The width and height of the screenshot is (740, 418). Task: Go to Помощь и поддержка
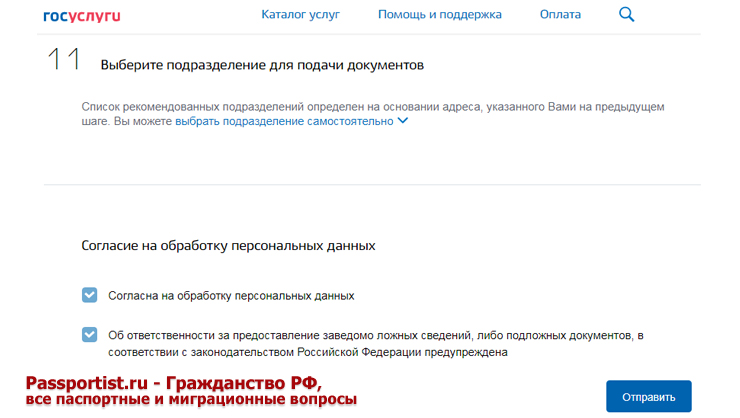click(439, 15)
